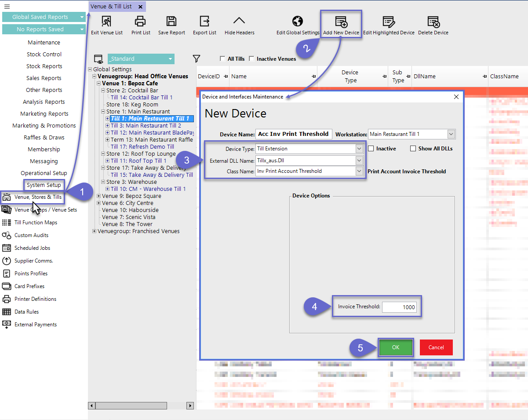Open Edit Global Settings globe icon
Viewport: 528px width, 420px height.
[x=298, y=22]
